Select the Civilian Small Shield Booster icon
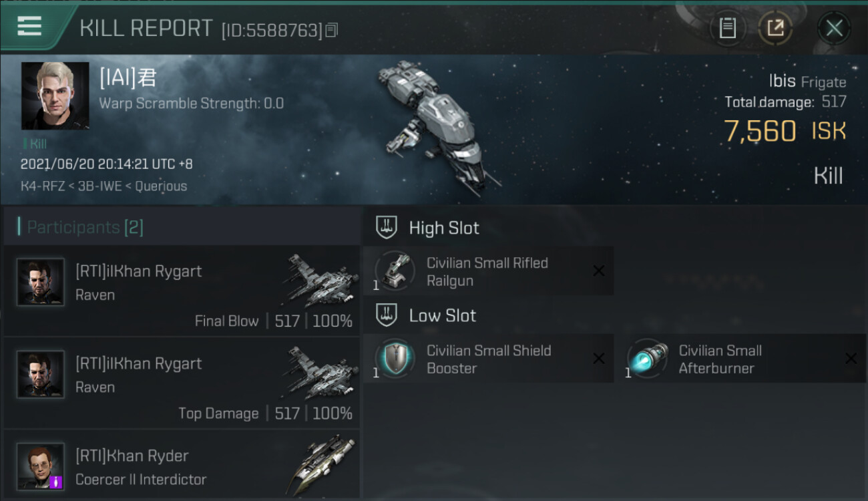868x501 pixels. point(395,358)
